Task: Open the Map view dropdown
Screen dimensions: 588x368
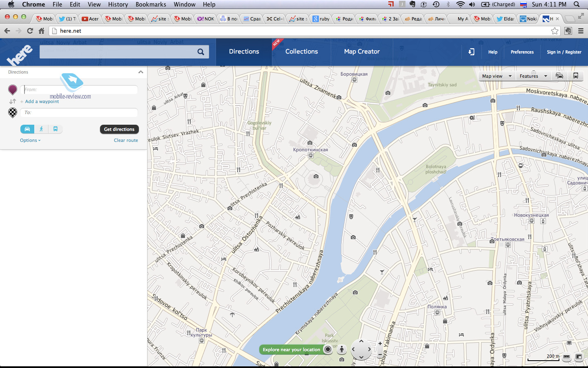Action: (497, 76)
